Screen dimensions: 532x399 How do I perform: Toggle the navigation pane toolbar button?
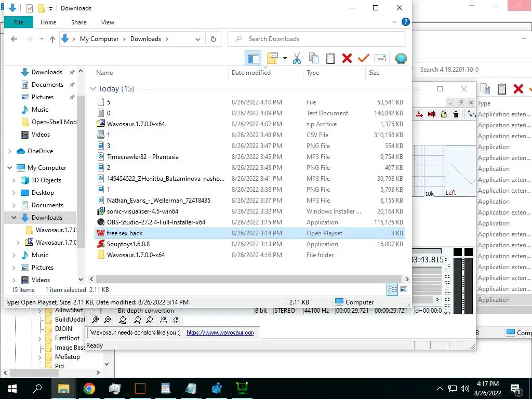pos(253,58)
